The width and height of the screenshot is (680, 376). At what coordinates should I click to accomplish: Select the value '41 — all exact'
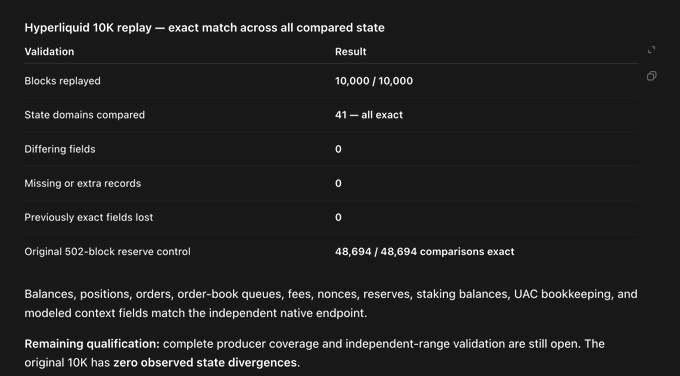tap(369, 115)
